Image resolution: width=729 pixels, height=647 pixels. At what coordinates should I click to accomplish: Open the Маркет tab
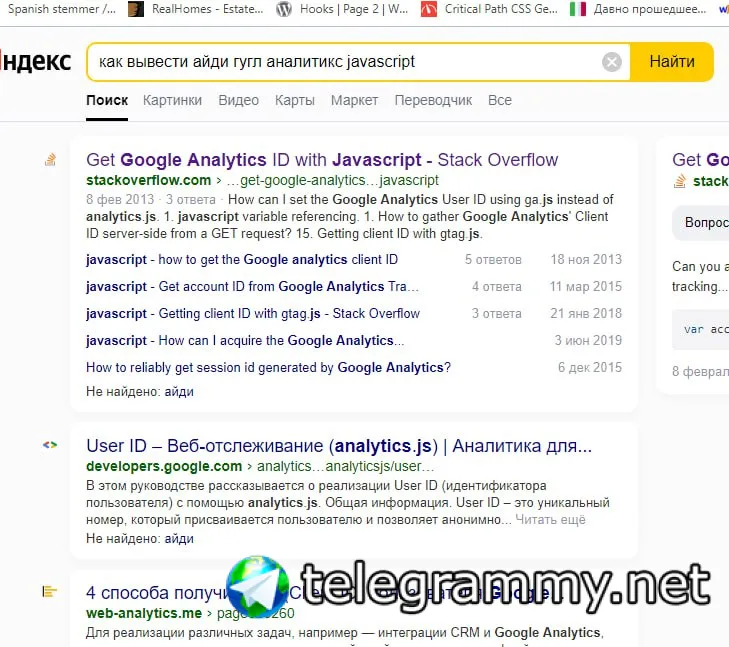354,100
